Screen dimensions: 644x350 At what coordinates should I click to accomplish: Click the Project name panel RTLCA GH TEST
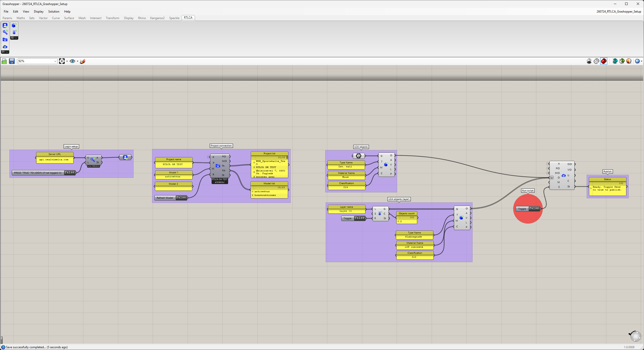(x=174, y=163)
